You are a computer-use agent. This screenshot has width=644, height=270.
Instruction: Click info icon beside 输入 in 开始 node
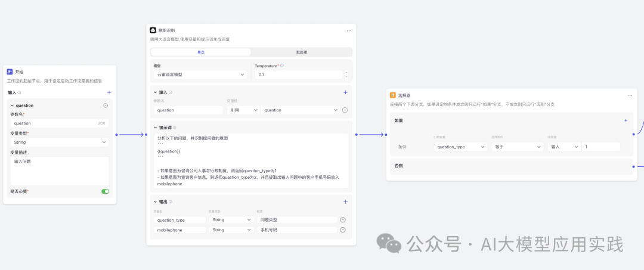click(x=19, y=93)
